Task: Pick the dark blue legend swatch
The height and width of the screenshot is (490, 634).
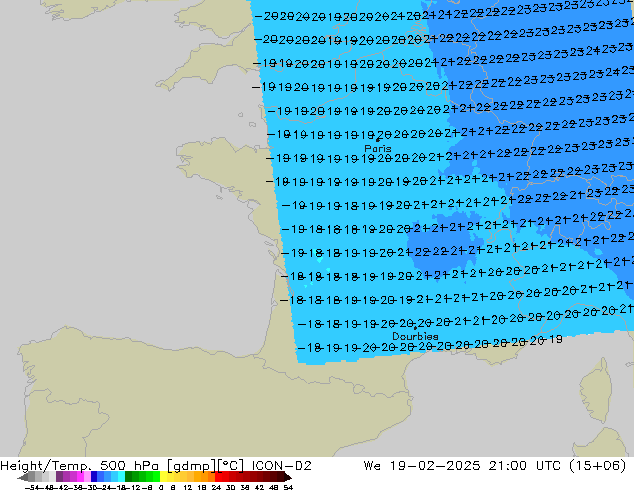Action: 94,476
